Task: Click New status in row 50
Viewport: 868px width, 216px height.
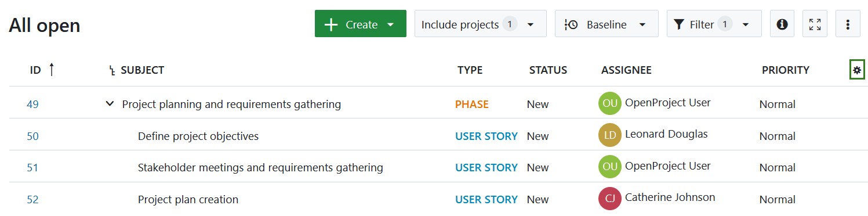Action: [537, 136]
